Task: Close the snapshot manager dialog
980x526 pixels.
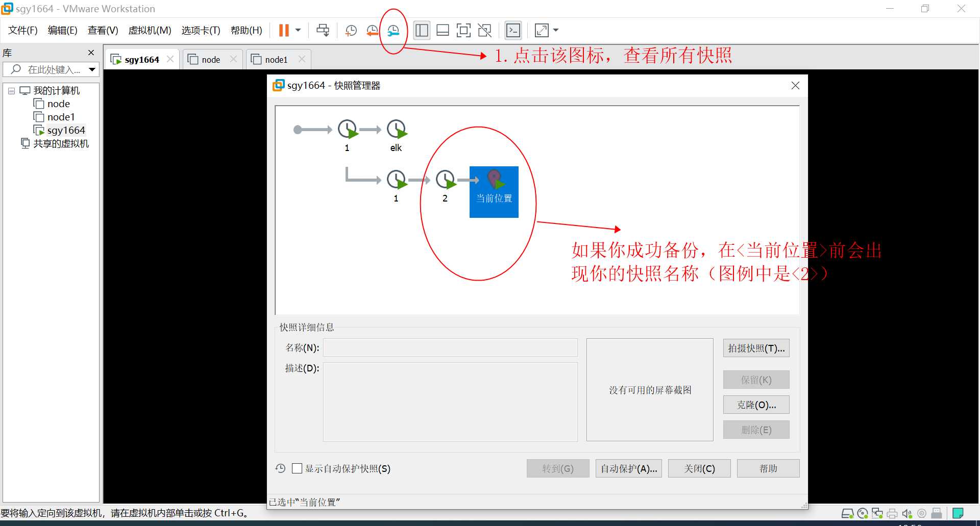Action: click(x=795, y=86)
